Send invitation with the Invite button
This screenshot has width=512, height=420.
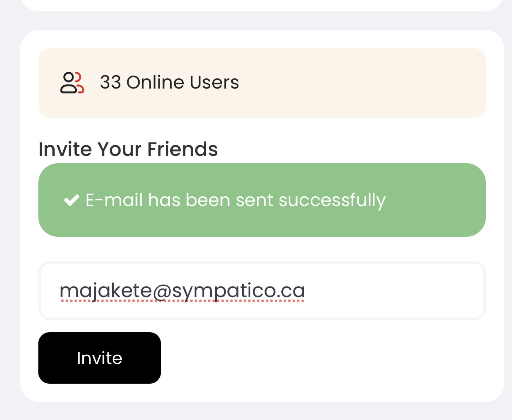coord(100,358)
